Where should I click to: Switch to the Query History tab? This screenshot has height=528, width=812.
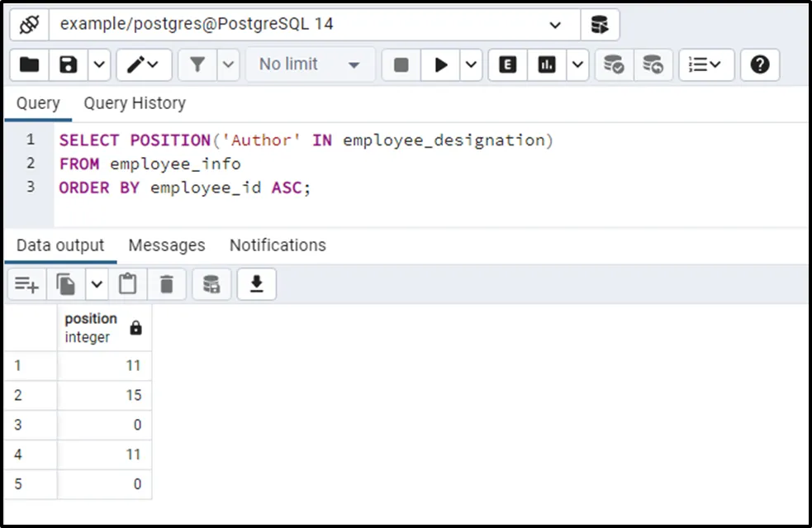(135, 103)
